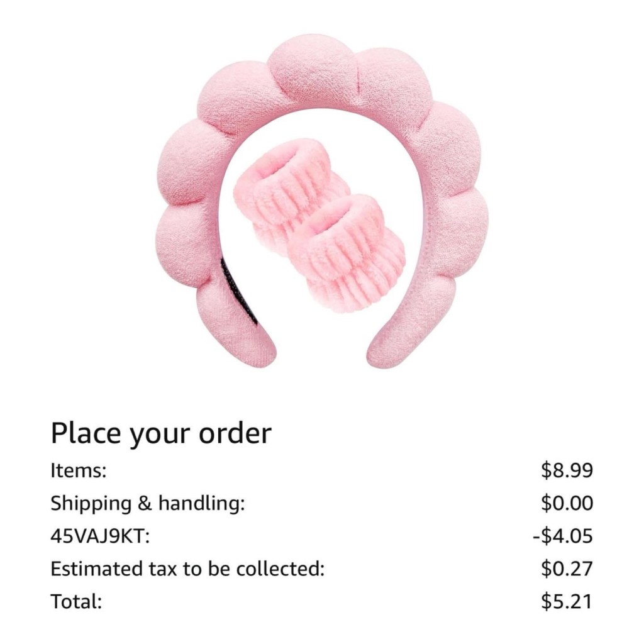Select the "Shipping & handling:" label

(x=148, y=504)
